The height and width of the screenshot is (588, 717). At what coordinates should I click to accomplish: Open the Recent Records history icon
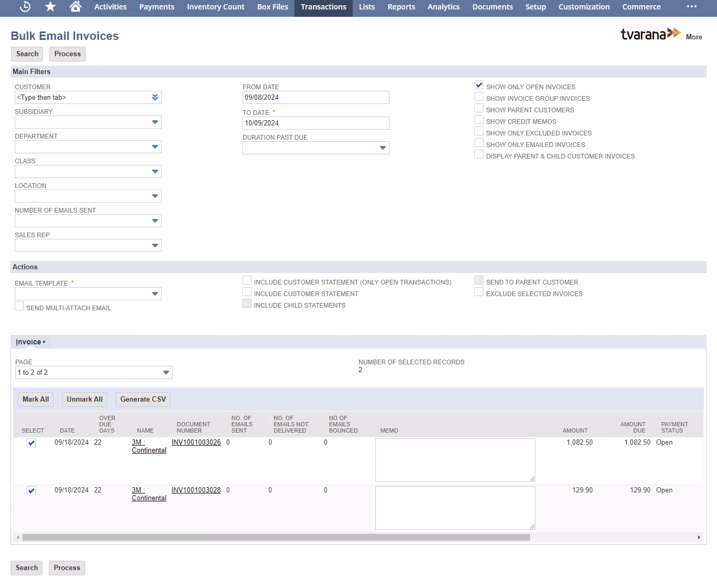pyautogui.click(x=25, y=6)
